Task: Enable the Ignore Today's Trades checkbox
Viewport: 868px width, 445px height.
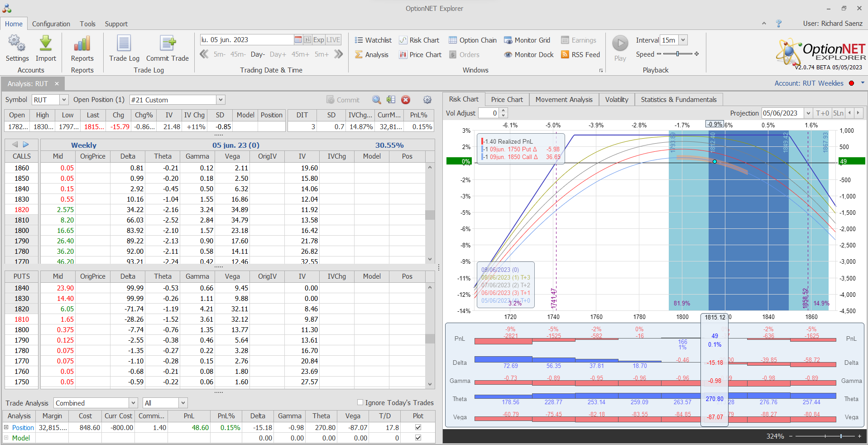Action: 360,402
